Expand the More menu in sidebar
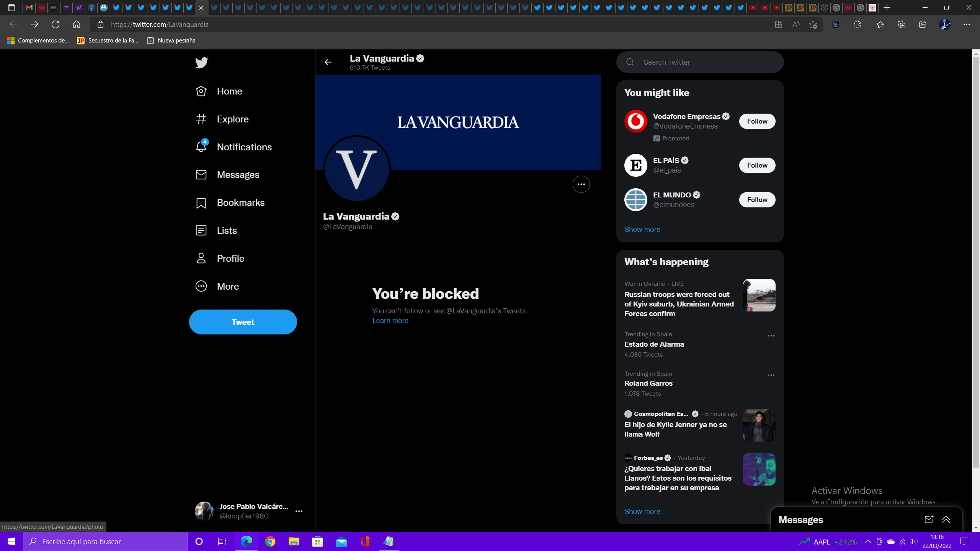980x551 pixels. click(x=217, y=286)
